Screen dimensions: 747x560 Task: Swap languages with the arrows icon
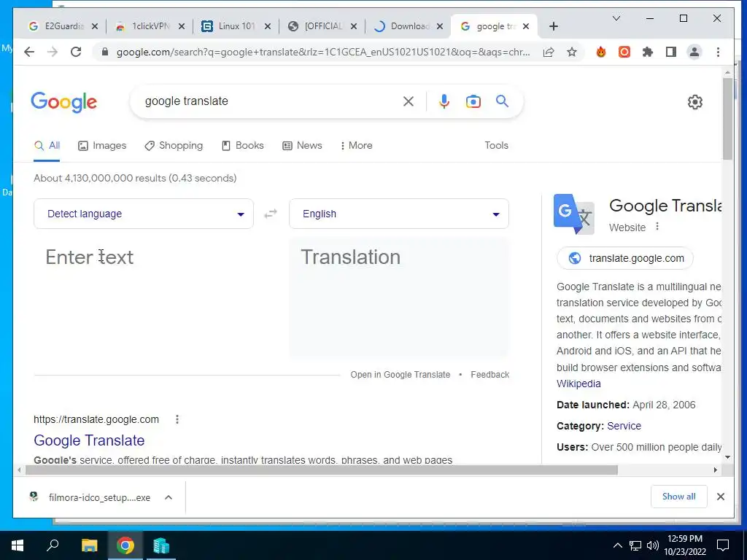tap(271, 214)
